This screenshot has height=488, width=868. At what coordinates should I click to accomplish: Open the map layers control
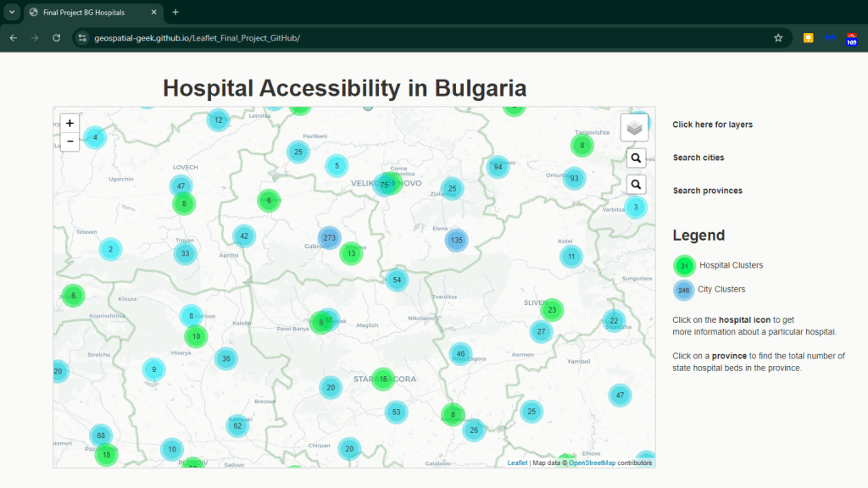(x=634, y=127)
